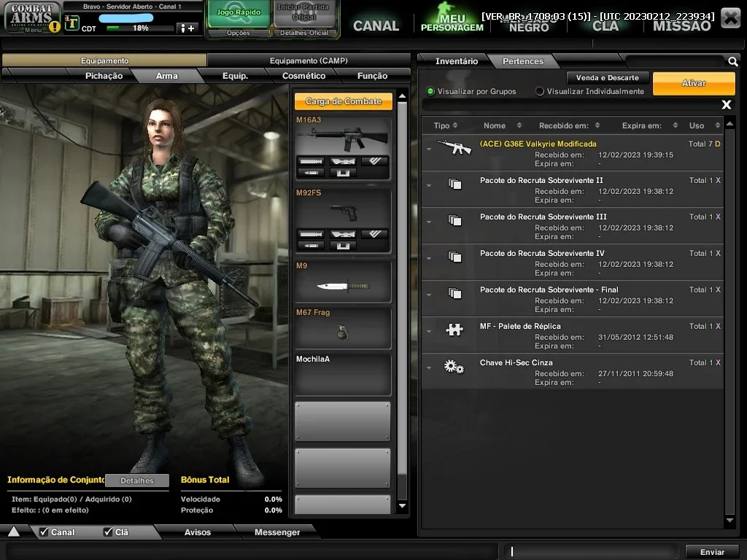Switch to the Inventário tab
The image size is (747, 560).
click(456, 61)
